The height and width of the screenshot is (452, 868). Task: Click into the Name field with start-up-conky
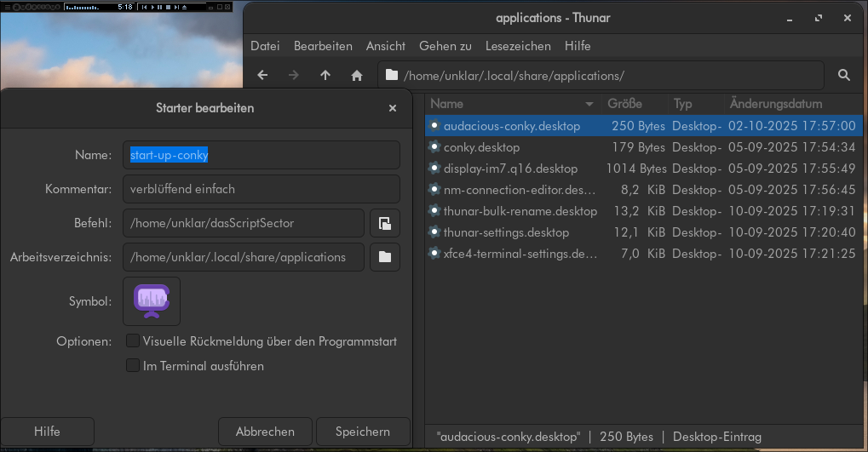(x=262, y=155)
